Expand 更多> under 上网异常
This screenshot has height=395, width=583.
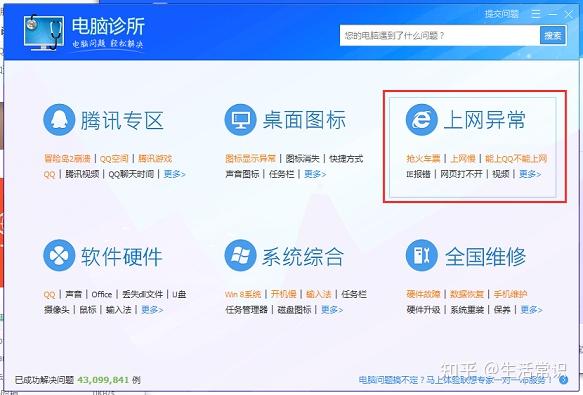(530, 174)
